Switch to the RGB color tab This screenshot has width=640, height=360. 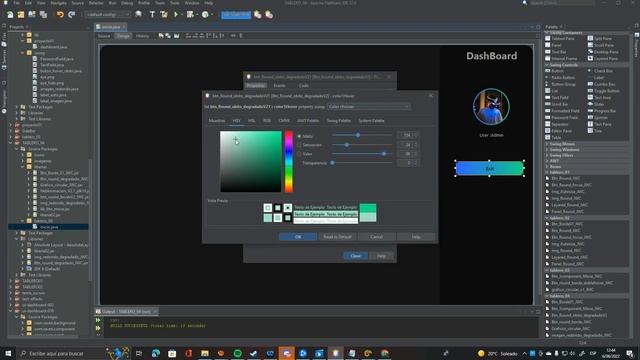[x=267, y=121]
